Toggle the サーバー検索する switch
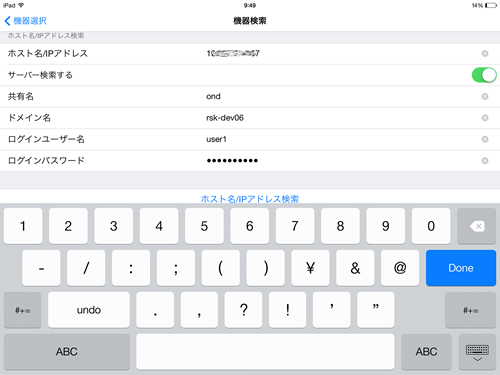 tap(484, 75)
